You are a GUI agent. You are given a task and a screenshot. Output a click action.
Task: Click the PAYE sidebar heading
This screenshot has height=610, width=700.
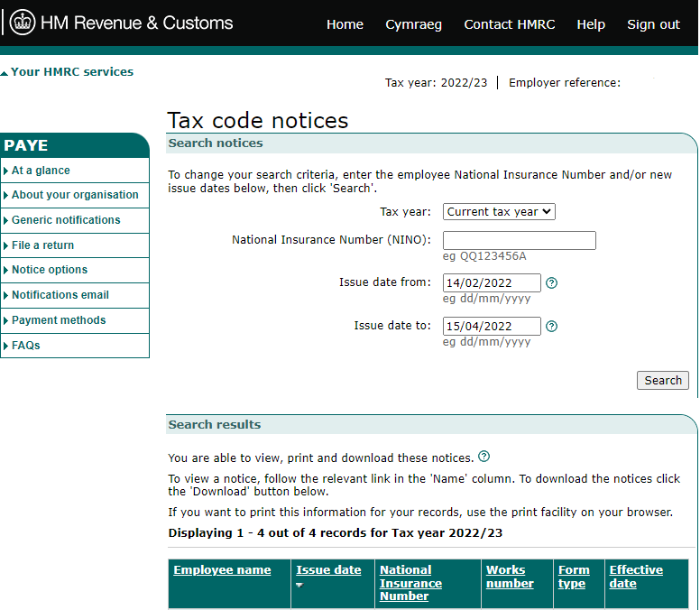coord(26,145)
